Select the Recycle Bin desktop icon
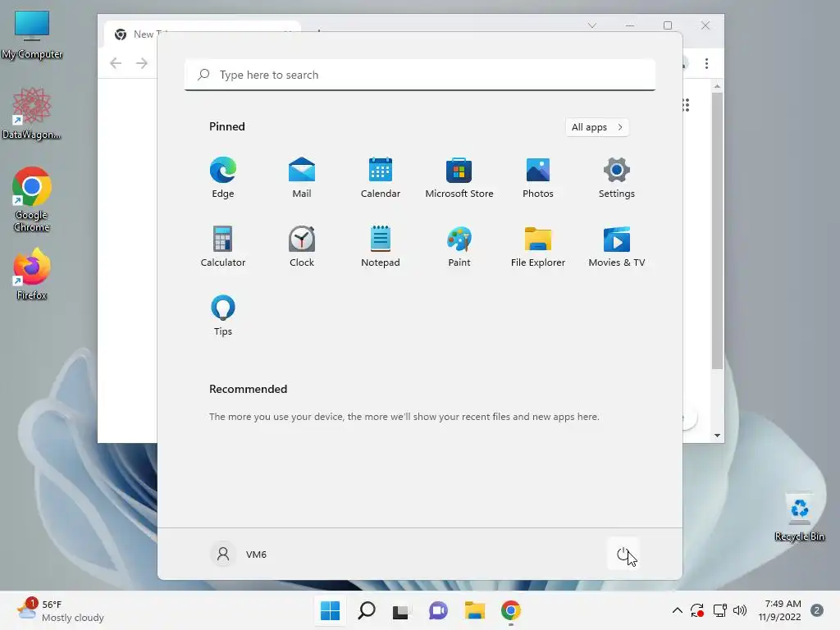 pos(800,517)
